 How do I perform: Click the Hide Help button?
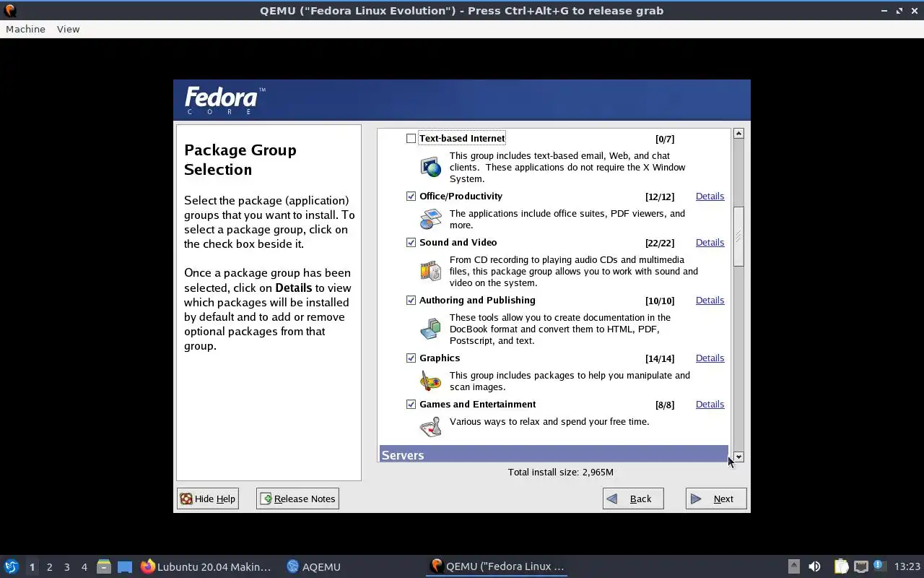[x=208, y=499]
